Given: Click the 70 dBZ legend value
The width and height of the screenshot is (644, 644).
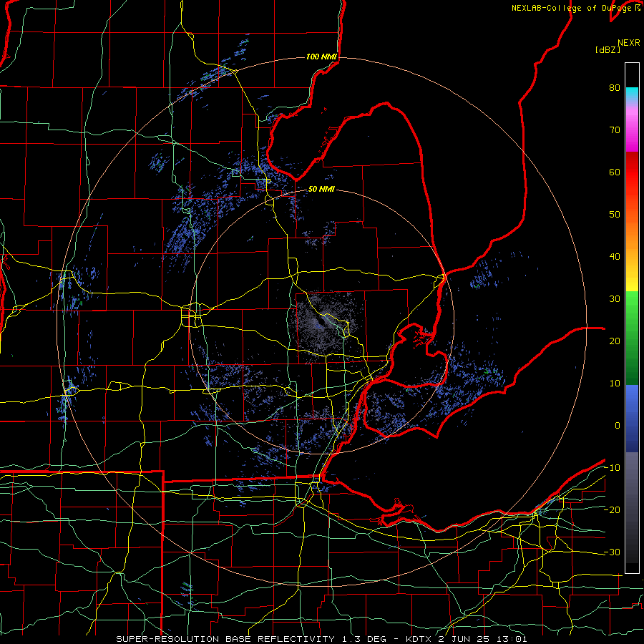Looking at the screenshot, I should (615, 130).
